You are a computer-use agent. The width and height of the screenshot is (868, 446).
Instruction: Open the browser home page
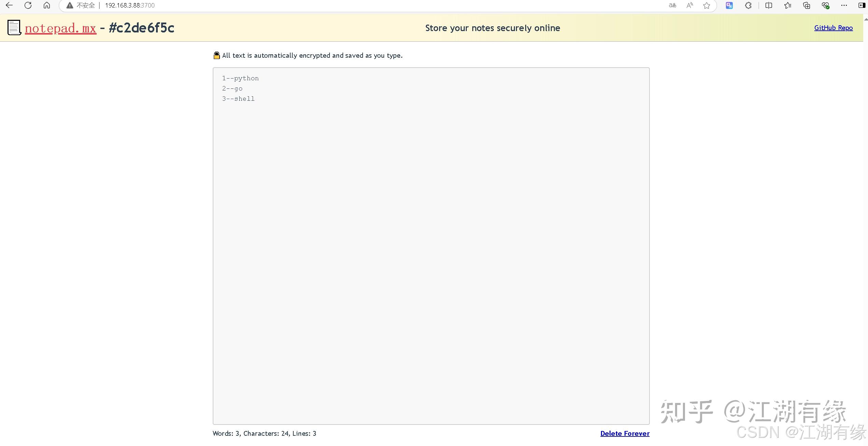pos(46,5)
